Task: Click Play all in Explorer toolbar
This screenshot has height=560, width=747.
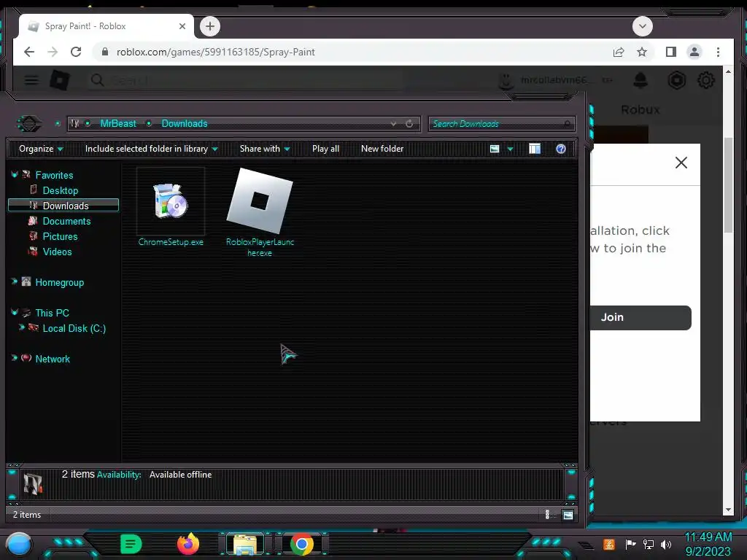Action: pos(325,149)
